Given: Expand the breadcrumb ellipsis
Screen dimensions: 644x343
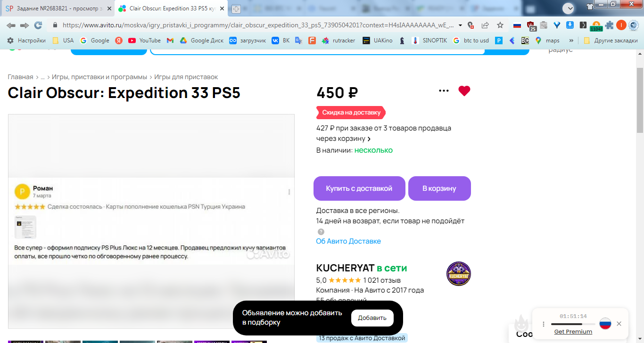Looking at the screenshot, I should point(42,77).
